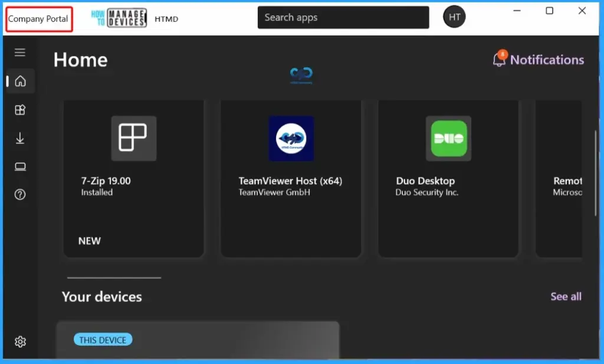Open the hamburger navigation menu

(x=20, y=53)
